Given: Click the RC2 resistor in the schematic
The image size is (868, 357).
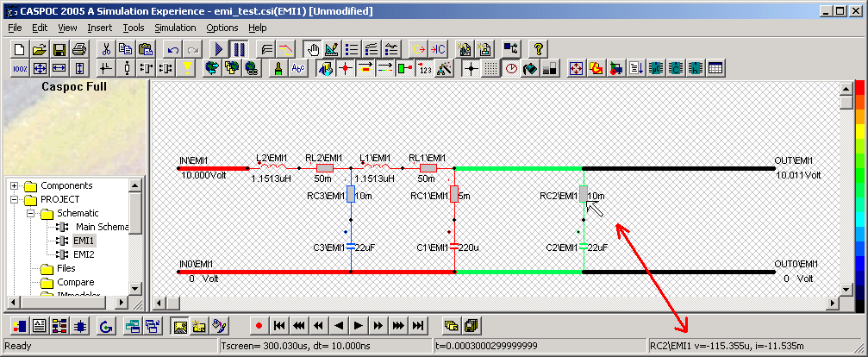Looking at the screenshot, I should pyautogui.click(x=584, y=195).
